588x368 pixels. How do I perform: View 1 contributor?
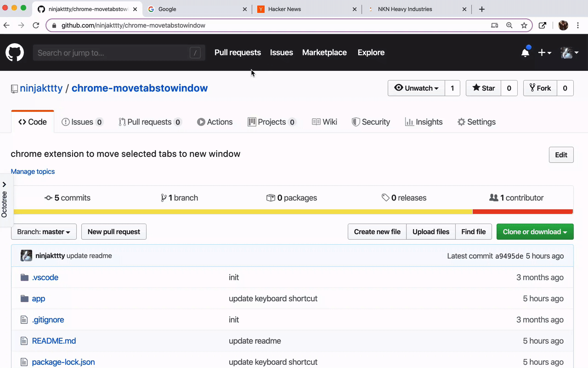(516, 198)
